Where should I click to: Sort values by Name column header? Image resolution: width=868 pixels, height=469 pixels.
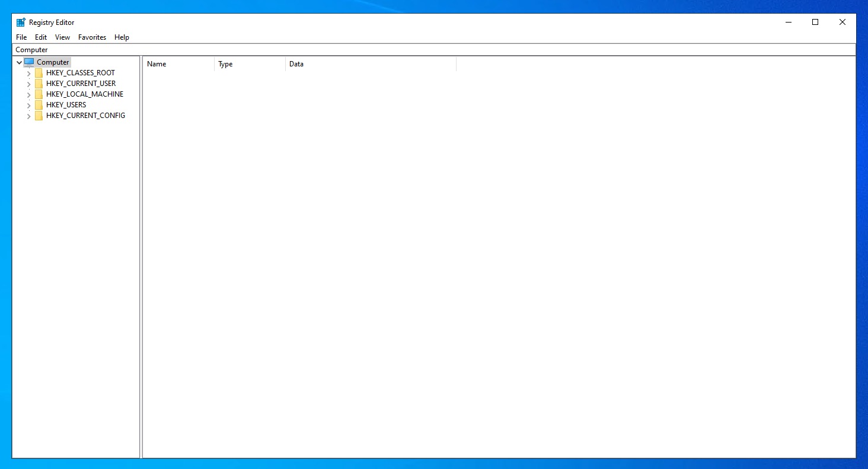pyautogui.click(x=178, y=64)
